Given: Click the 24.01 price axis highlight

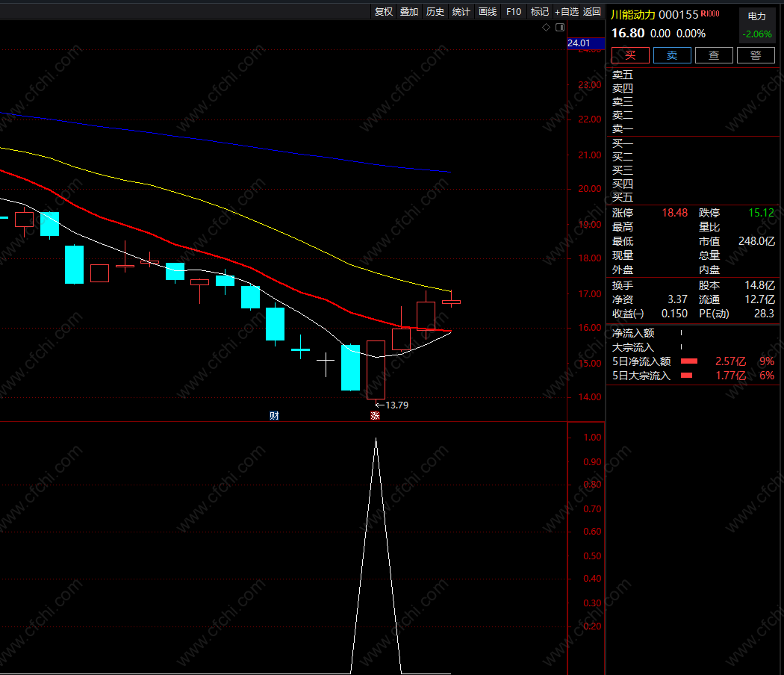Looking at the screenshot, I should tap(586, 43).
